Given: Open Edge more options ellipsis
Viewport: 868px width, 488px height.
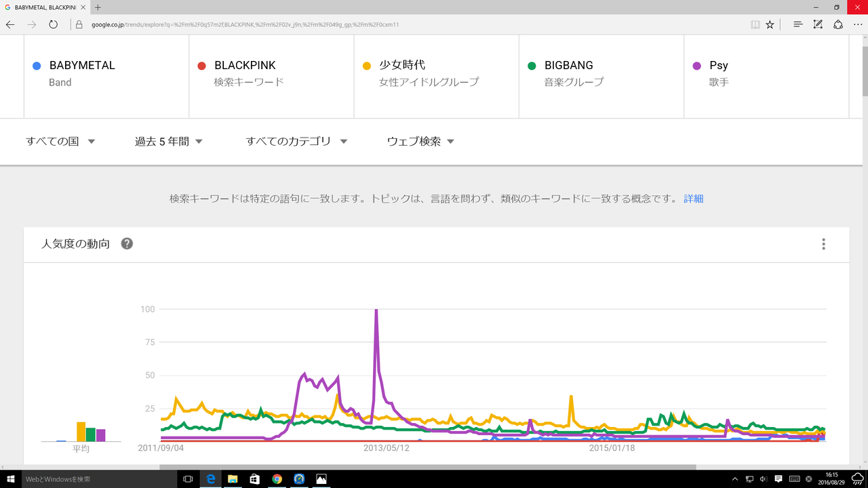Looking at the screenshot, I should [x=858, y=24].
